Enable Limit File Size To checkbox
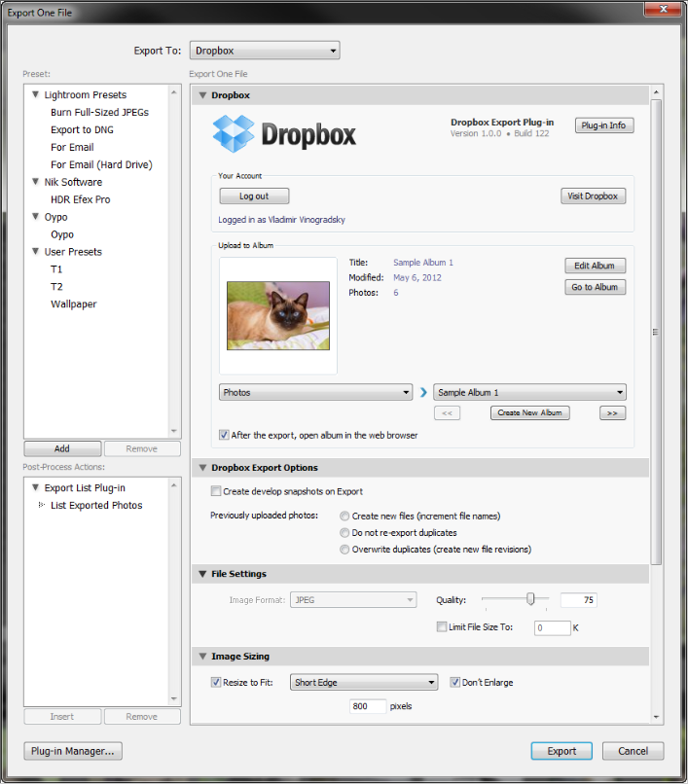688x784 pixels. (x=442, y=626)
